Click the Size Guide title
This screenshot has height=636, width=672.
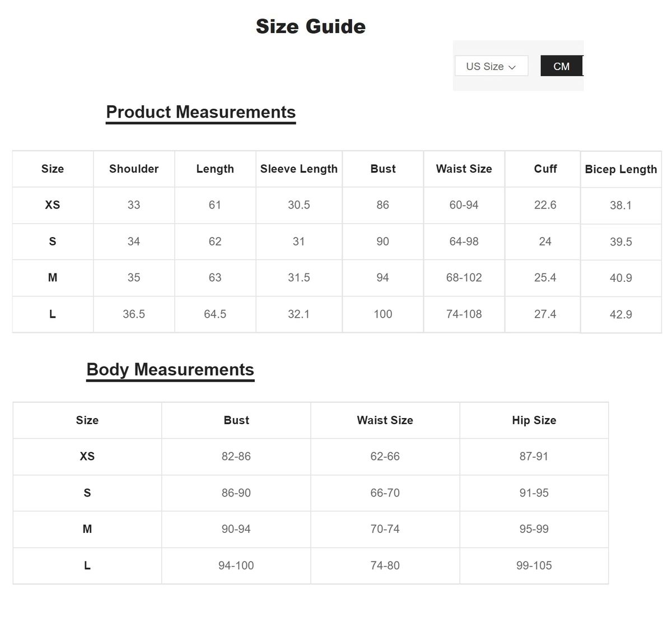(x=310, y=26)
